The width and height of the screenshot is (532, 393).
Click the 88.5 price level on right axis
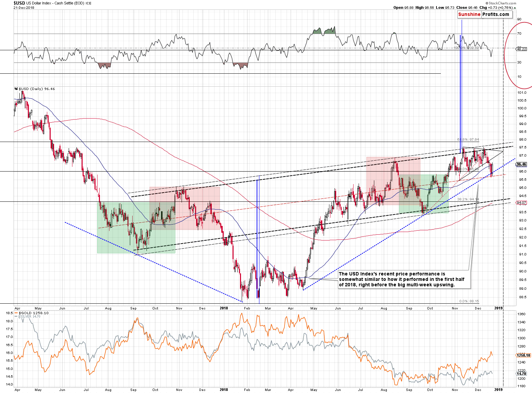pos(522,297)
